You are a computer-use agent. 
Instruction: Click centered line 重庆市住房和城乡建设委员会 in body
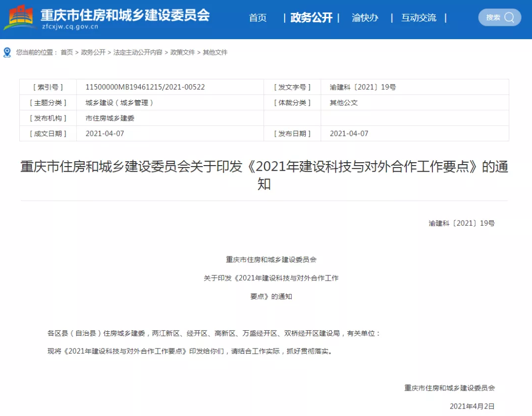click(x=271, y=260)
